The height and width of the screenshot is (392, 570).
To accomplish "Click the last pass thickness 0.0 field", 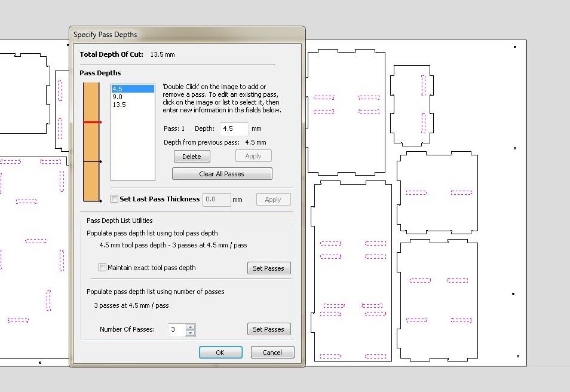I will pyautogui.click(x=217, y=199).
